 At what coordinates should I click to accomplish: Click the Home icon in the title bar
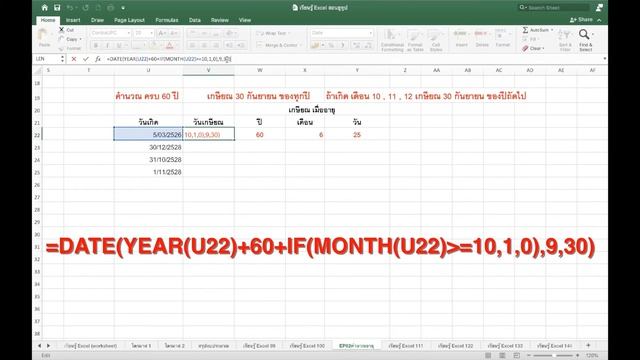pos(44,8)
